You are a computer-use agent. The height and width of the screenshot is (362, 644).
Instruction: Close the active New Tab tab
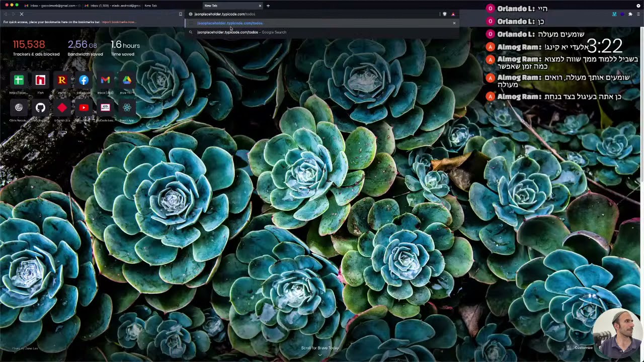coord(260,6)
